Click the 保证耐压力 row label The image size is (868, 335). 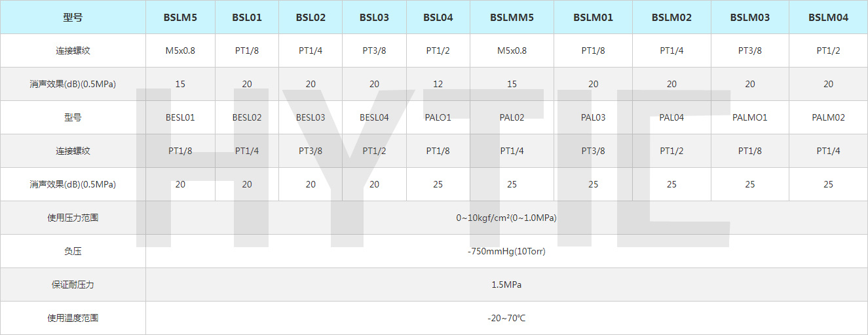(x=73, y=285)
